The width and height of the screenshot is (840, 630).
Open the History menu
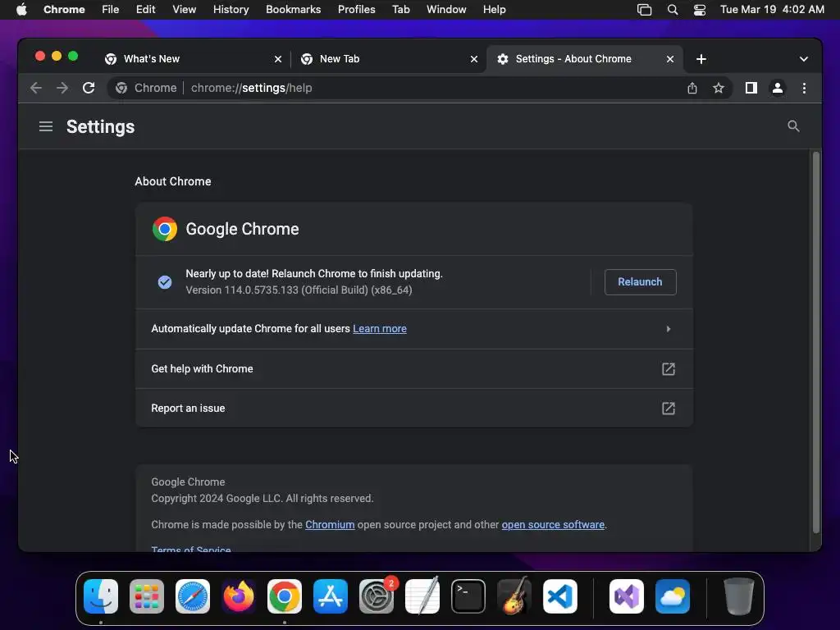[231, 10]
